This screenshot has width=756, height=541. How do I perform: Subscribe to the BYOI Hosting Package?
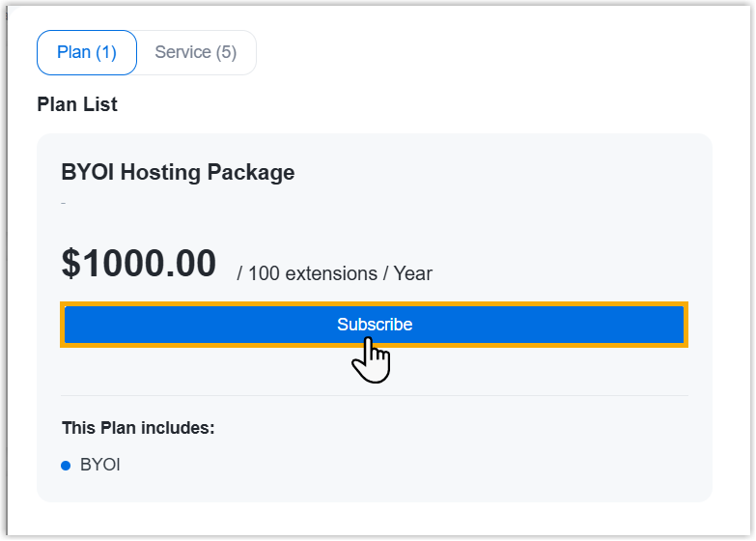point(375,325)
